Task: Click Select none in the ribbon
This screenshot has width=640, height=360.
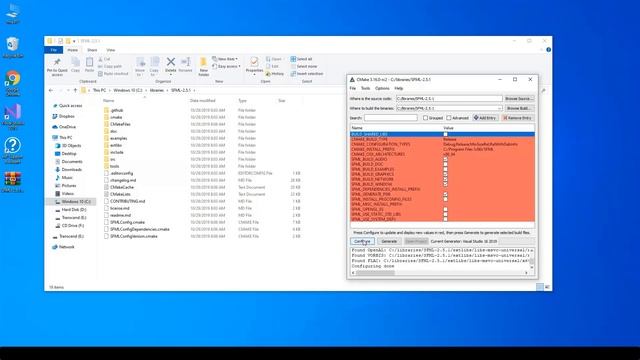Action: (304, 66)
